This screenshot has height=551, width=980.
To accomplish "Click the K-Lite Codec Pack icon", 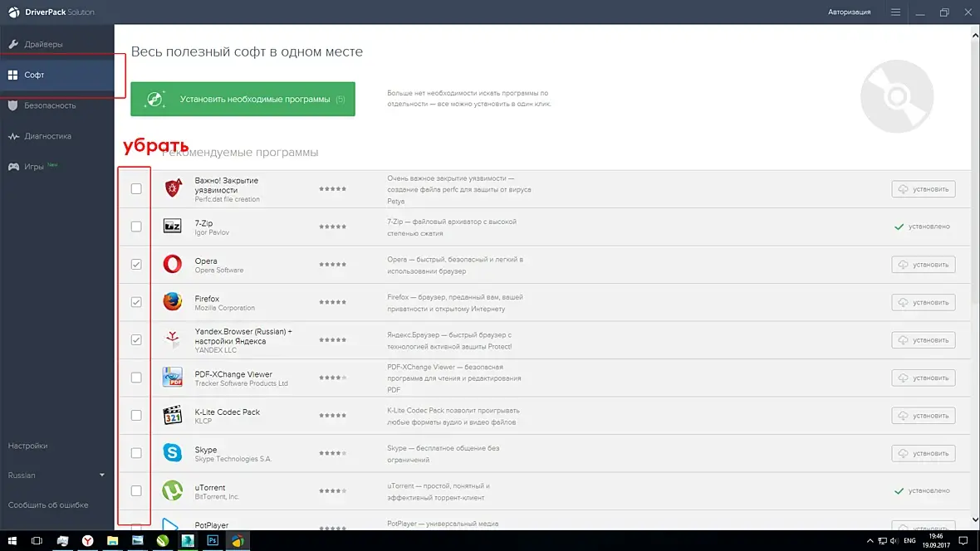I will (173, 415).
